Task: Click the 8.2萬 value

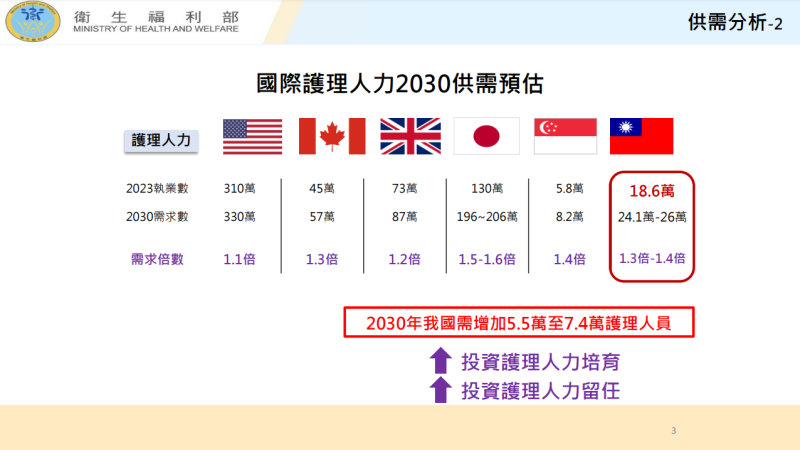Action: pos(570,217)
